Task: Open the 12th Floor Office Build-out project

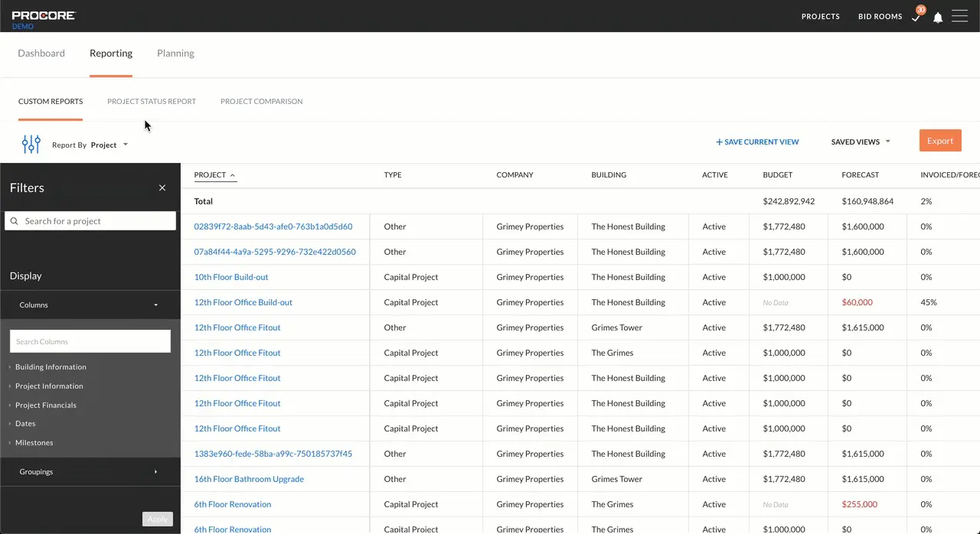Action: tap(243, 302)
